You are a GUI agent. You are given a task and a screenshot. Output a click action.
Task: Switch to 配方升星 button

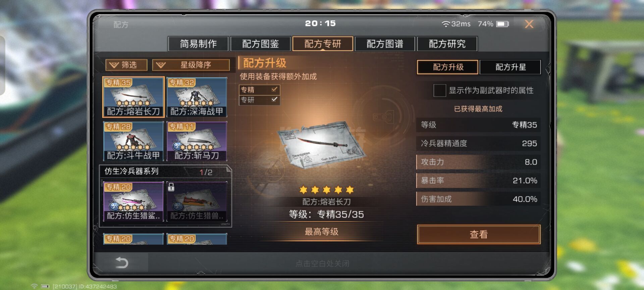(x=510, y=67)
